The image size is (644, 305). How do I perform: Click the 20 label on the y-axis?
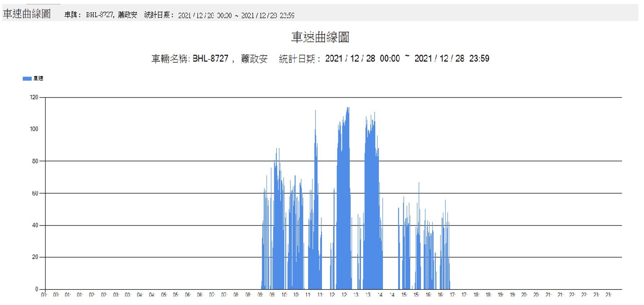pos(35,257)
